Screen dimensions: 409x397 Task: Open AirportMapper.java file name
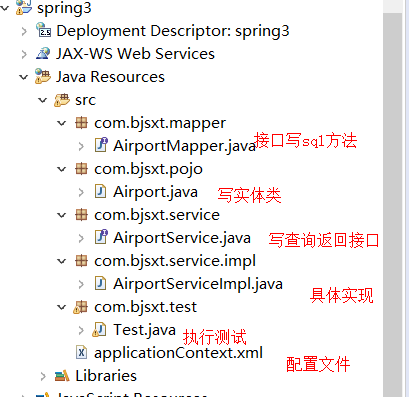point(184,146)
